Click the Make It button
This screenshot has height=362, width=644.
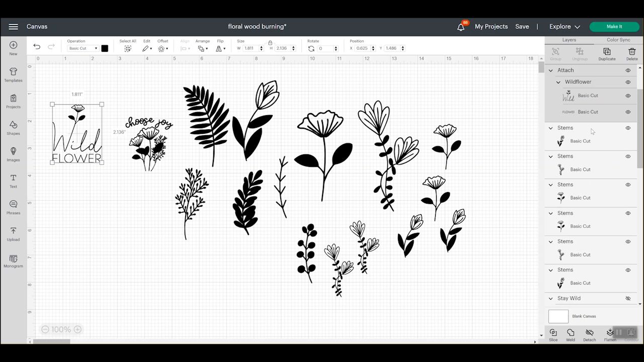[x=614, y=27]
